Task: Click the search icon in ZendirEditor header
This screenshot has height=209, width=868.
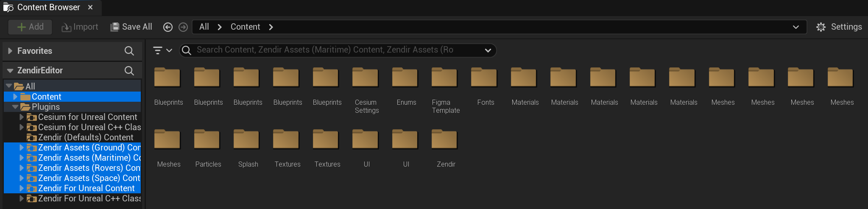Action: pyautogui.click(x=129, y=70)
